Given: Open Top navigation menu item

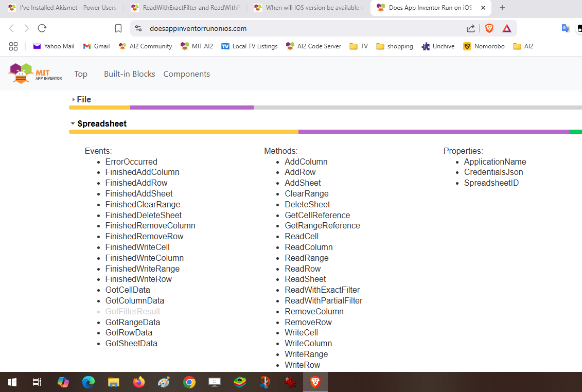Looking at the screenshot, I should click(x=81, y=74).
